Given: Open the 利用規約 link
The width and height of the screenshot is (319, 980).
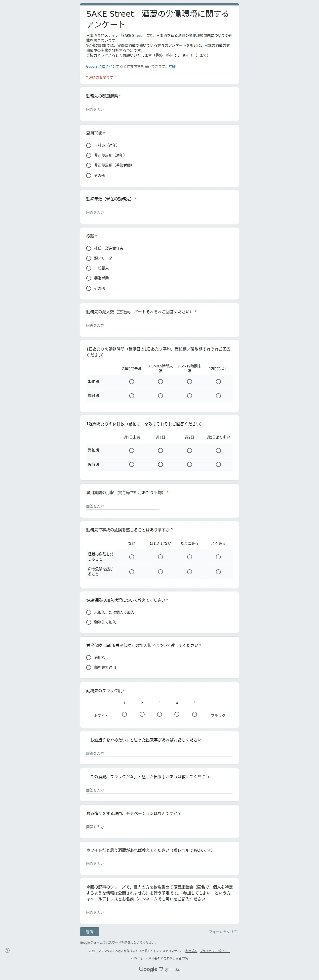Looking at the screenshot, I should [191, 951].
